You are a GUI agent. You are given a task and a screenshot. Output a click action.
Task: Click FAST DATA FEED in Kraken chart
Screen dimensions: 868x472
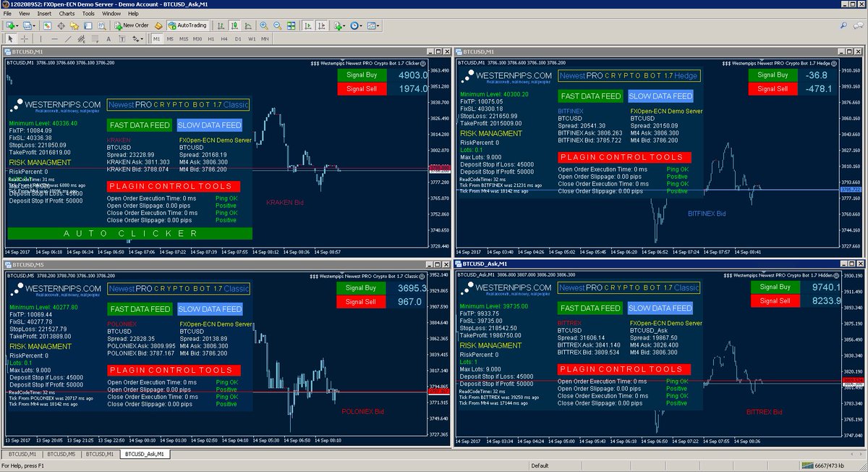[x=140, y=125]
